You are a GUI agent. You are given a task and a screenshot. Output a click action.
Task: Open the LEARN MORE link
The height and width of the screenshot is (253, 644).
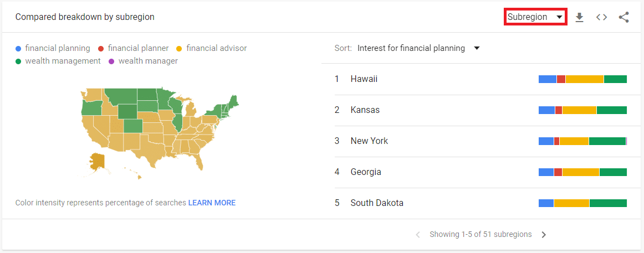click(212, 203)
